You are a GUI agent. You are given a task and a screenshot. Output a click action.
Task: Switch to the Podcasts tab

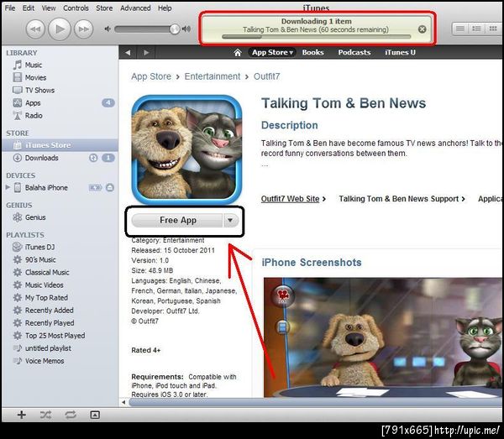pos(354,52)
